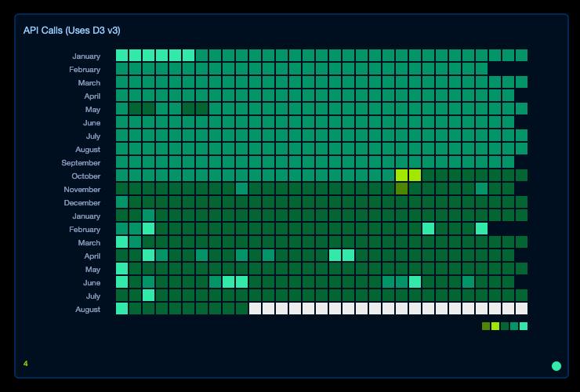This screenshot has width=580, height=392.
Task: Click the API Calls chart title
Action: tap(71, 31)
